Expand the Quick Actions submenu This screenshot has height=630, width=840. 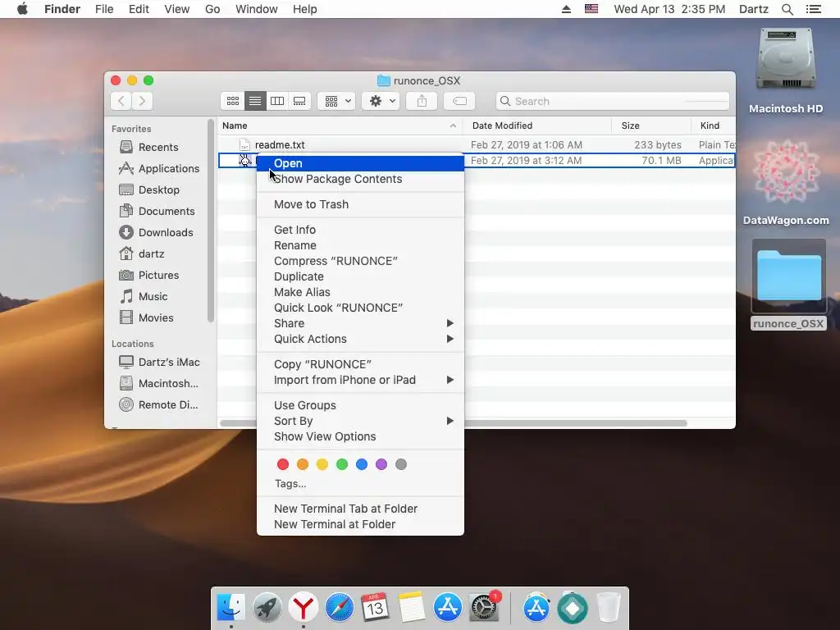tap(361, 339)
